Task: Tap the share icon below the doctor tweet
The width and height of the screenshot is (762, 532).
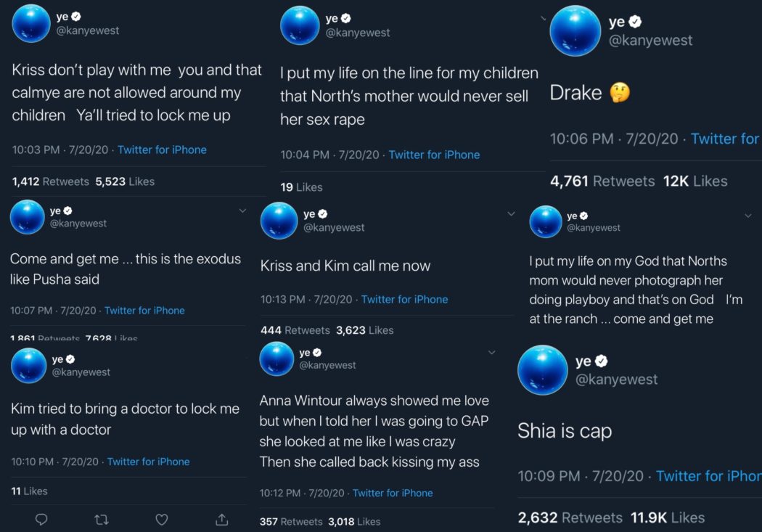Action: [x=221, y=519]
